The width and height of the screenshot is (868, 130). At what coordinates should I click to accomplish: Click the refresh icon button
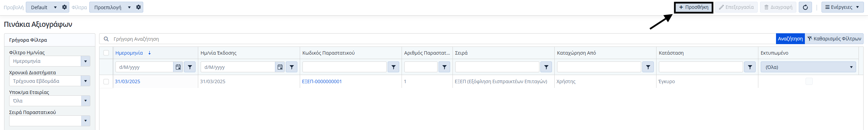[x=805, y=7]
